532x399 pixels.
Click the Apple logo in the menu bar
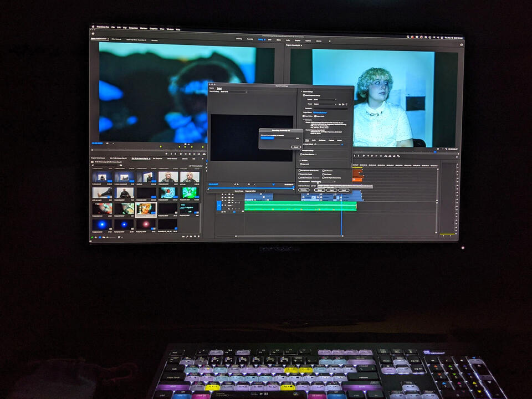point(94,28)
